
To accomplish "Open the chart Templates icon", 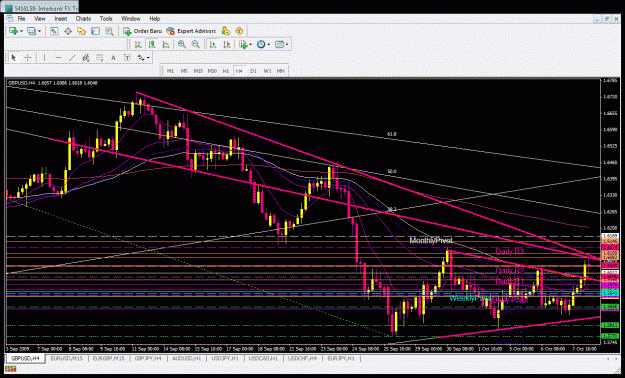I will [279, 45].
